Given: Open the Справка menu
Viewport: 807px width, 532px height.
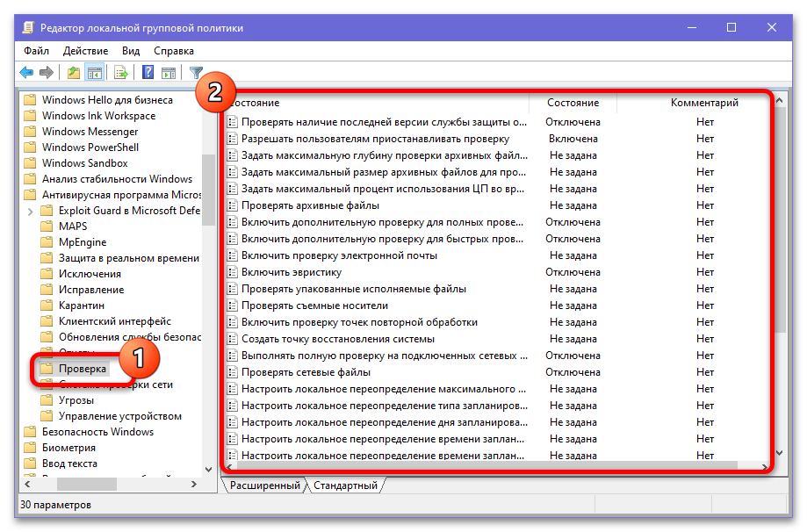Looking at the screenshot, I should (174, 51).
